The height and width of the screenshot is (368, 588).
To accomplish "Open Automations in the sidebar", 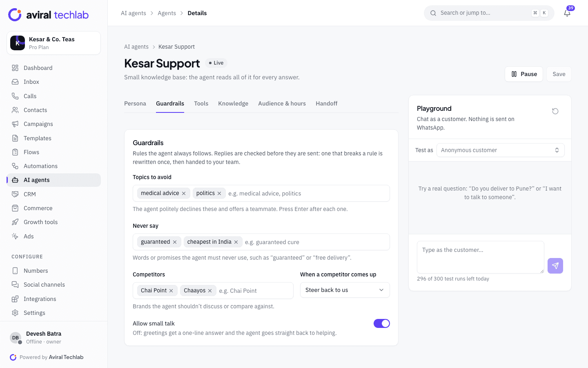I will (x=54, y=166).
